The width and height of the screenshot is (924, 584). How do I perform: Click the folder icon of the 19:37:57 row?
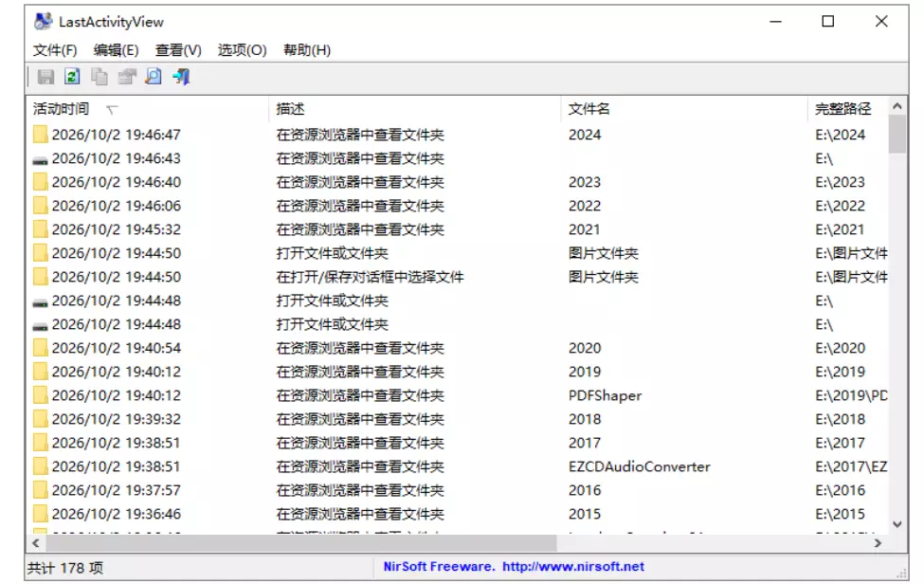click(x=40, y=490)
